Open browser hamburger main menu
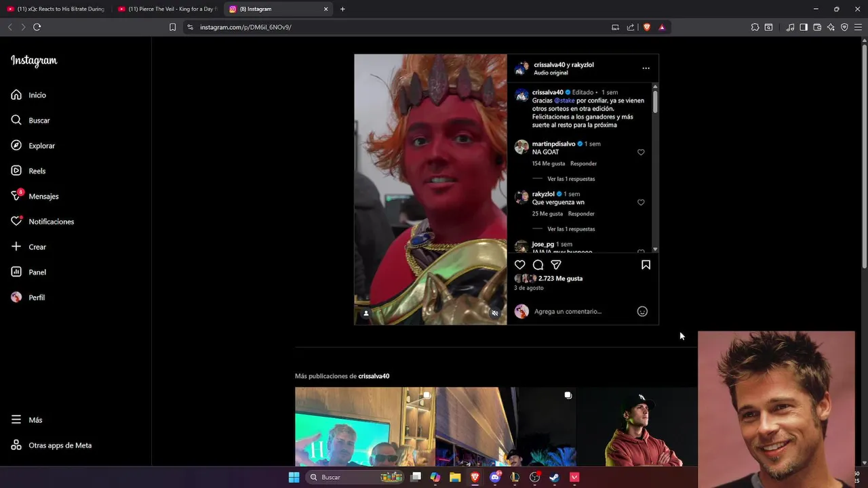The width and height of the screenshot is (868, 488). click(858, 27)
